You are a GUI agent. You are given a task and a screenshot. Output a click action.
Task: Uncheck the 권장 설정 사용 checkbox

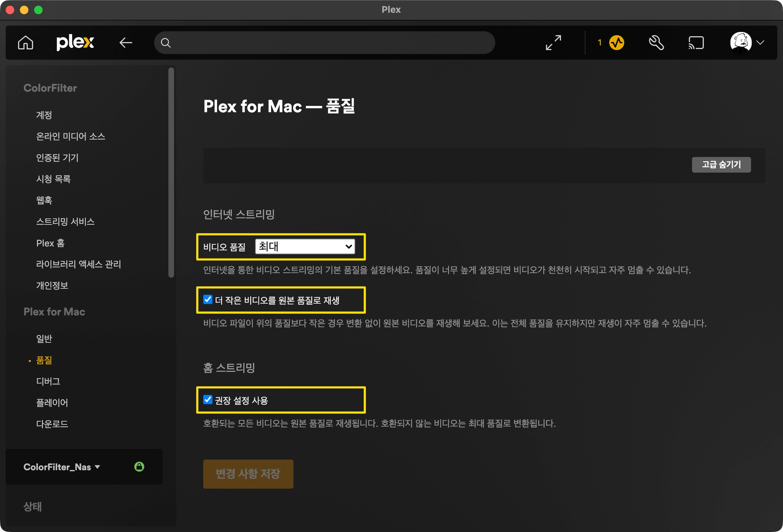point(208,400)
